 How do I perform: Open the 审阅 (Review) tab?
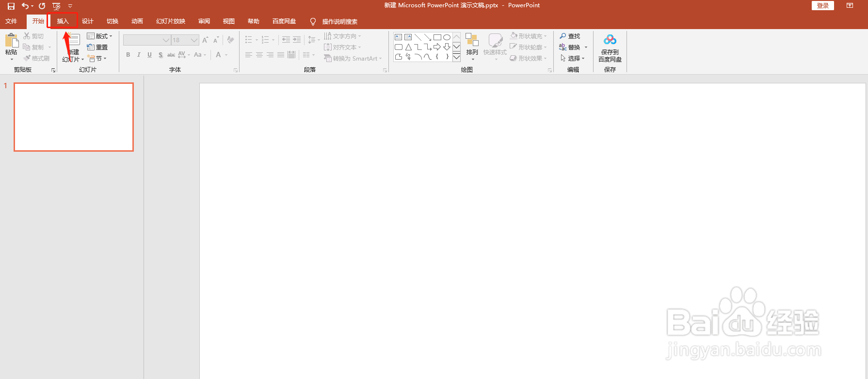(204, 21)
